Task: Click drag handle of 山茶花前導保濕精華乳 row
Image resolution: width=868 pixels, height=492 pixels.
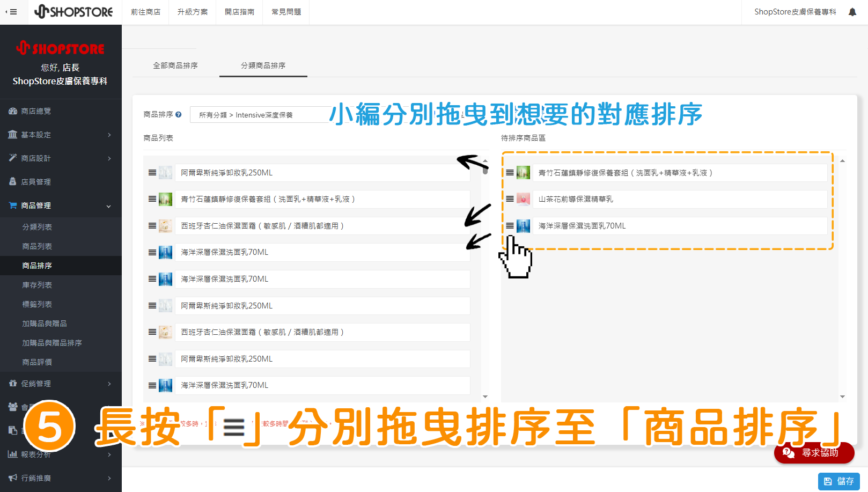Action: (510, 199)
